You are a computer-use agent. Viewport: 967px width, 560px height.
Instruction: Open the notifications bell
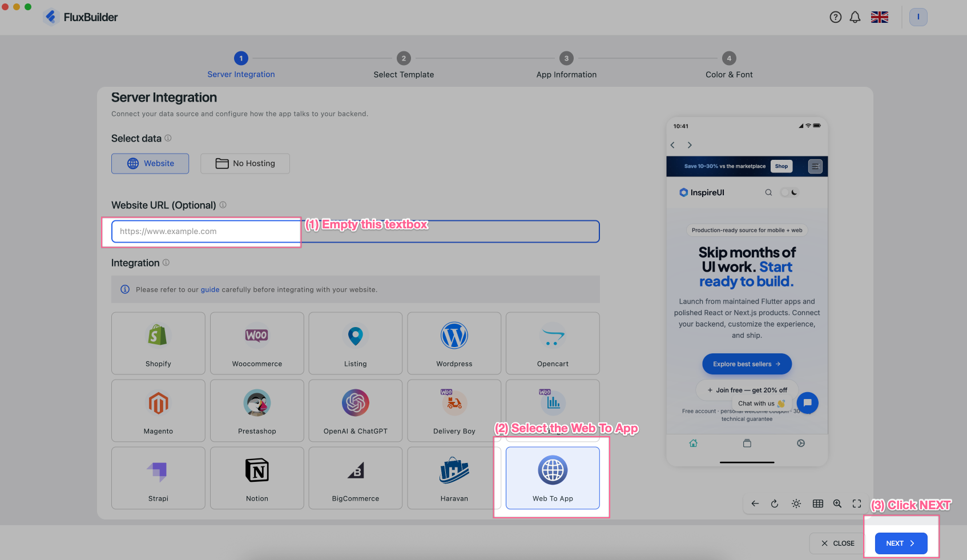click(x=855, y=17)
